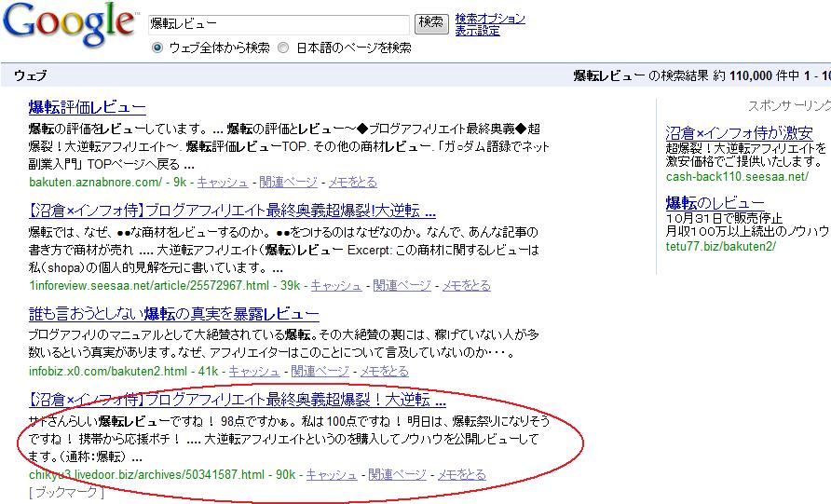
Task: Click メモをとる for infobiz.x0.com result
Action: (384, 372)
